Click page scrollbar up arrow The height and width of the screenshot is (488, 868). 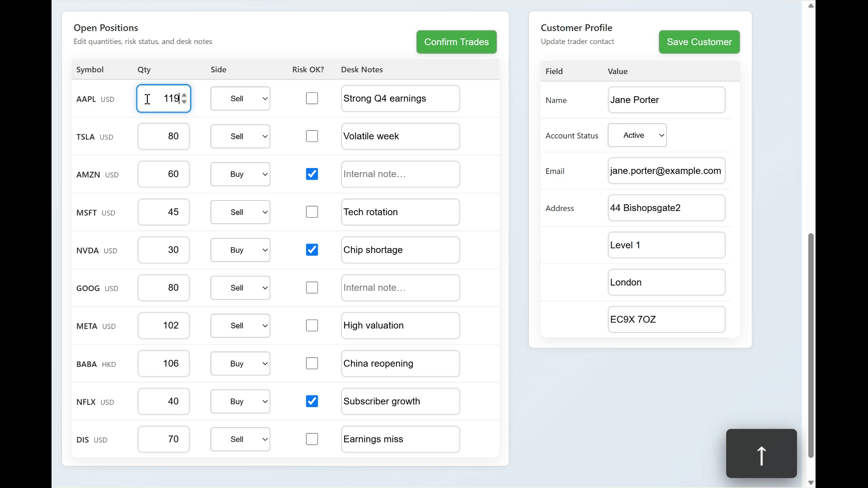pos(811,6)
